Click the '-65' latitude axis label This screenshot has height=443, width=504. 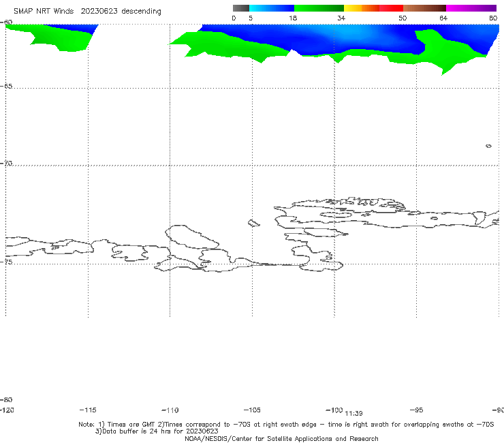6,87
